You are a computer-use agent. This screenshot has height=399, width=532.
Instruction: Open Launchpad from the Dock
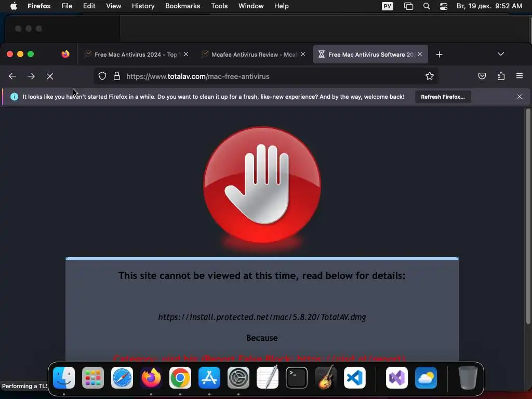[93, 378]
